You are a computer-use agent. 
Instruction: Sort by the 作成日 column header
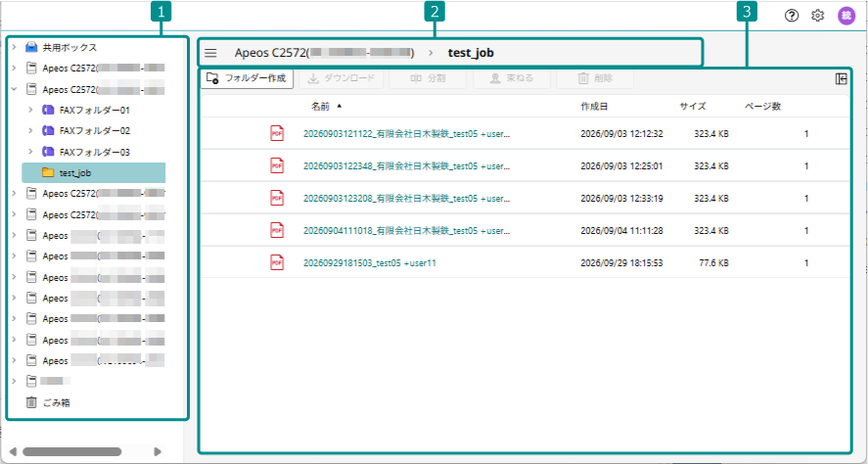point(594,107)
